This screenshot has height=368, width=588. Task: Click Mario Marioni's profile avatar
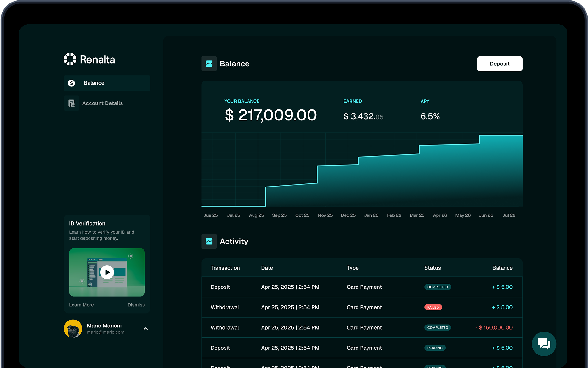pos(73,328)
